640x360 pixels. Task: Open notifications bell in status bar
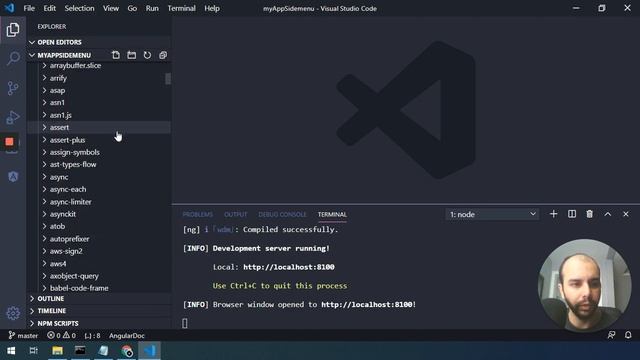click(x=628, y=335)
